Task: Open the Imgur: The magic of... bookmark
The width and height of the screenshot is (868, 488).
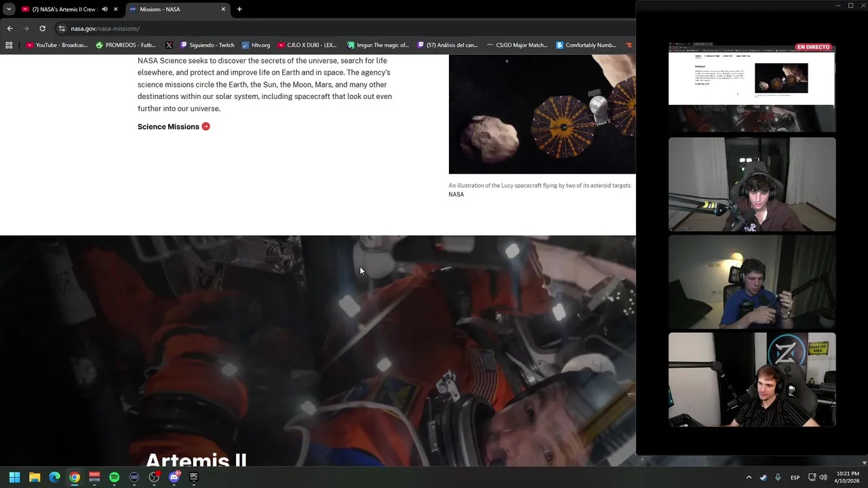Action: (x=378, y=45)
